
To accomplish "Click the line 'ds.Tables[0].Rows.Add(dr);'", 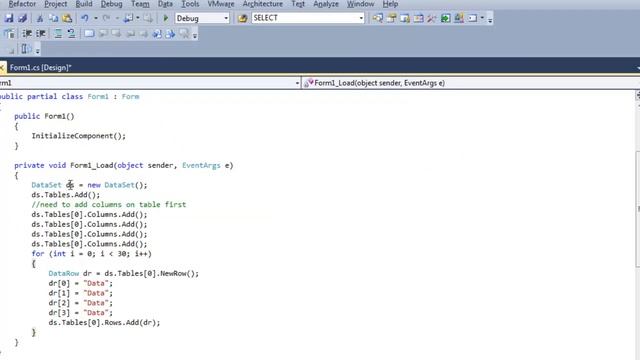I will pyautogui.click(x=104, y=322).
